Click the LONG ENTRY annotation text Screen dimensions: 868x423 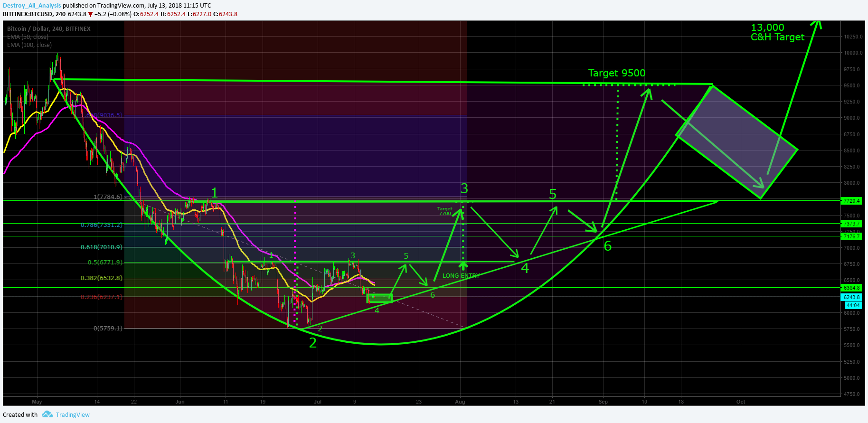[x=461, y=276]
